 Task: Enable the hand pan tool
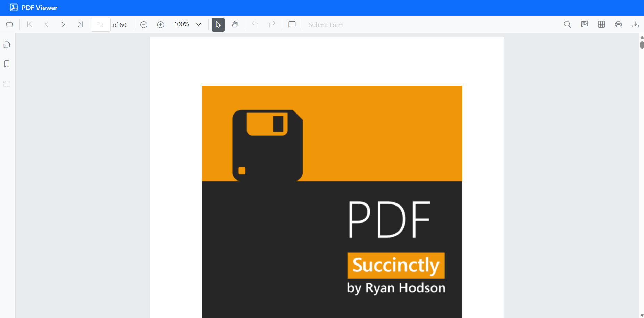click(235, 25)
